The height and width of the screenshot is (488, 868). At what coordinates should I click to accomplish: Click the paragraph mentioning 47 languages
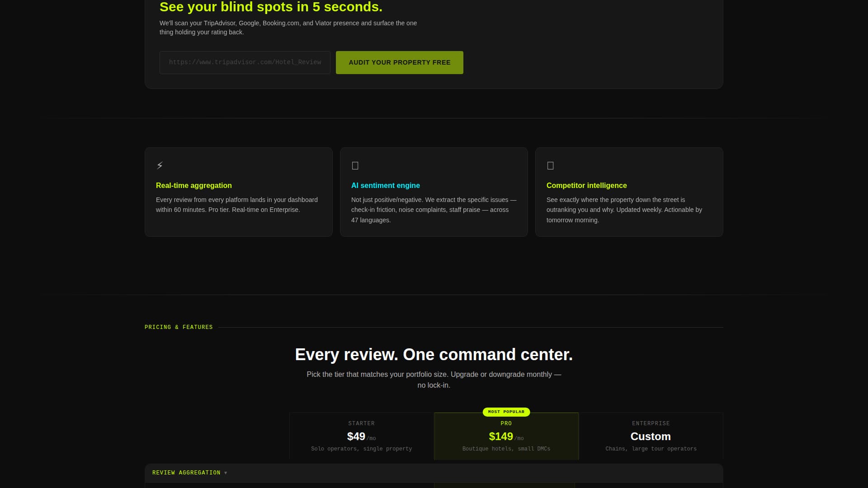[434, 210]
